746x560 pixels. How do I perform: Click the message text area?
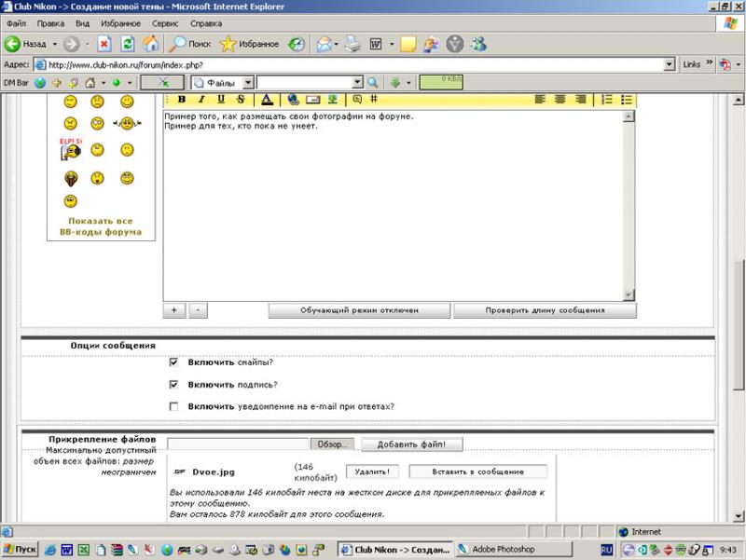point(394,205)
